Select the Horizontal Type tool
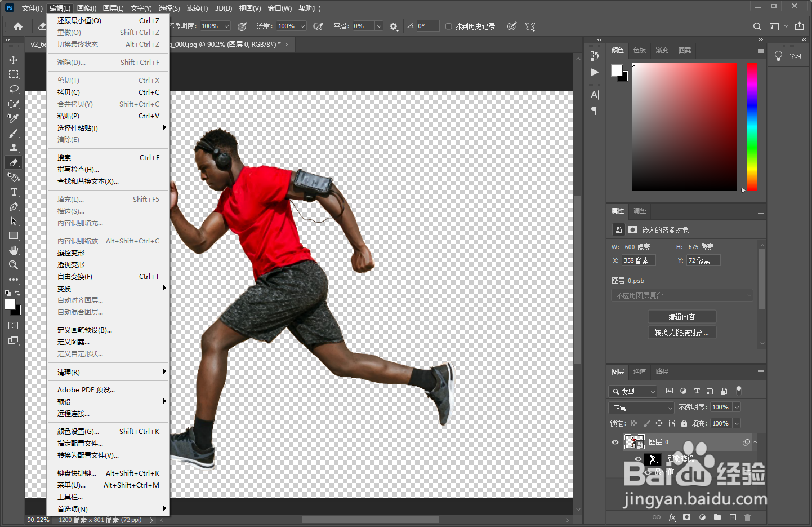Image resolution: width=812 pixels, height=527 pixels. 14,192
